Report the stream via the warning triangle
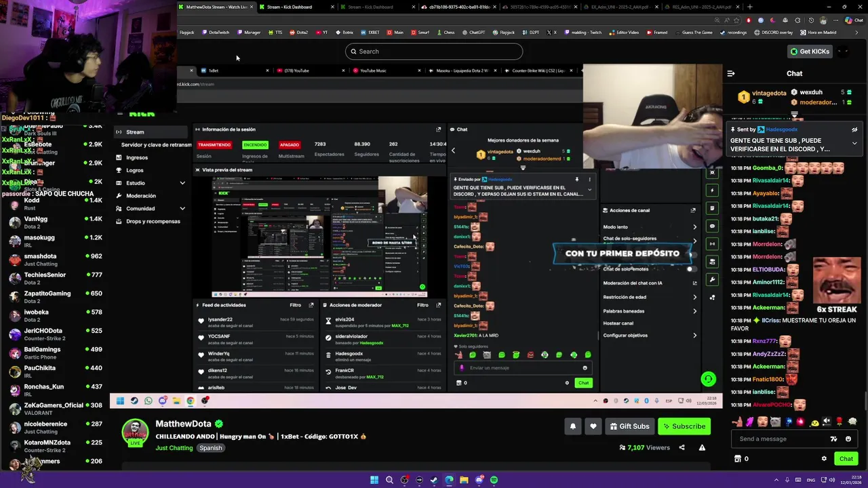The height and width of the screenshot is (488, 868). pos(702,447)
